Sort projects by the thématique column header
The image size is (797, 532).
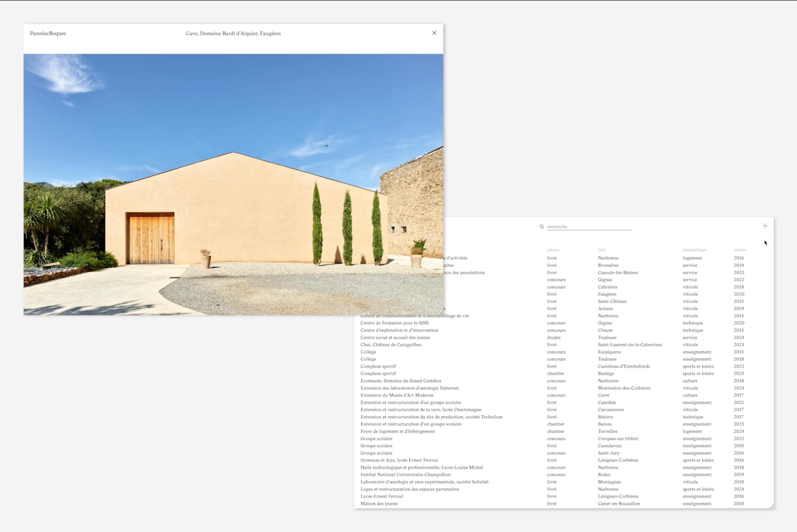click(x=694, y=250)
